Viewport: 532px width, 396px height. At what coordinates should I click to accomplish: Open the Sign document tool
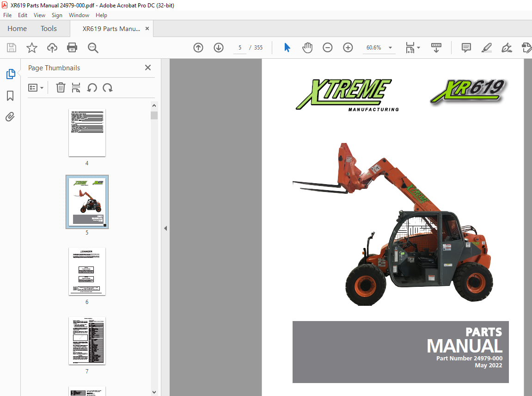507,48
